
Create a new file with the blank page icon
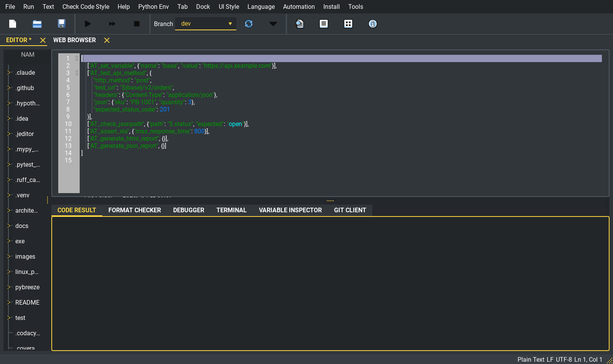click(13, 24)
